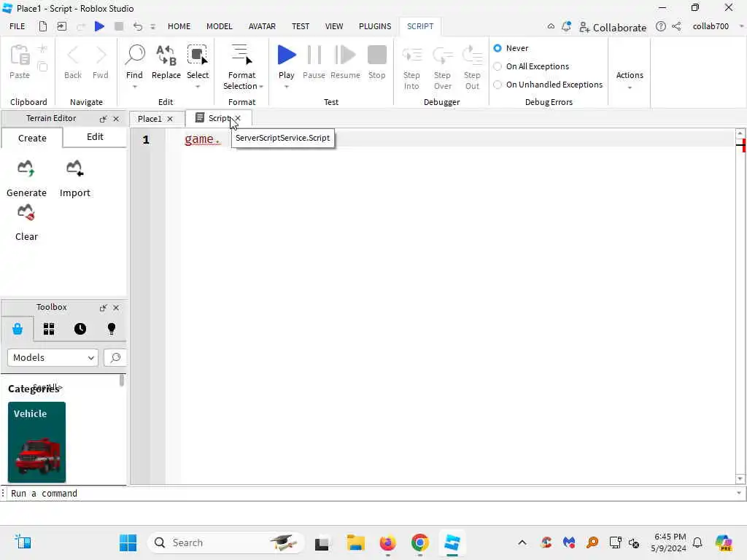Open Toolbox Creations lightbulb tab
The height and width of the screenshot is (560, 747).
[112, 329]
